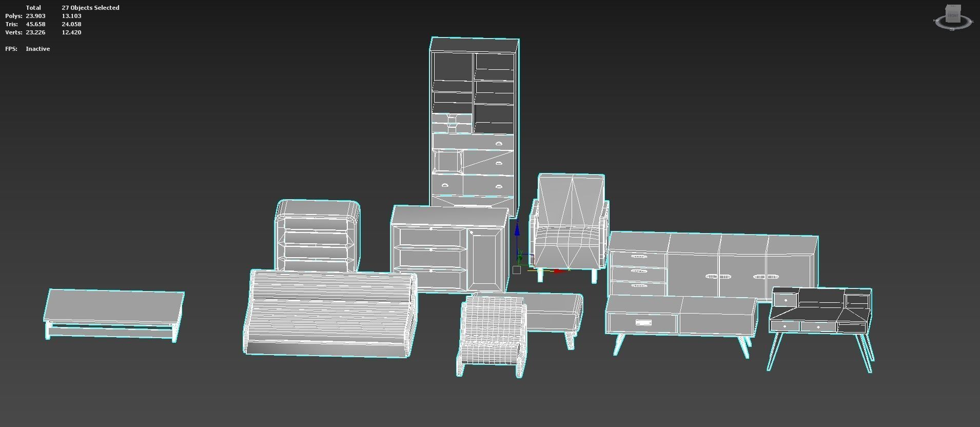The height and width of the screenshot is (427, 980).
Task: Click the total tris value 45.658
Action: [x=35, y=24]
